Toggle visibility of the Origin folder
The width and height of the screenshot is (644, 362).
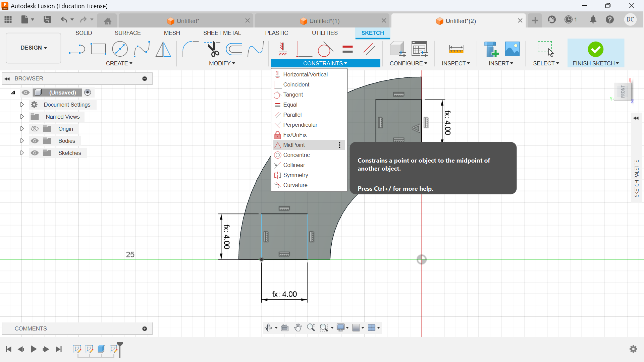[35, 129]
